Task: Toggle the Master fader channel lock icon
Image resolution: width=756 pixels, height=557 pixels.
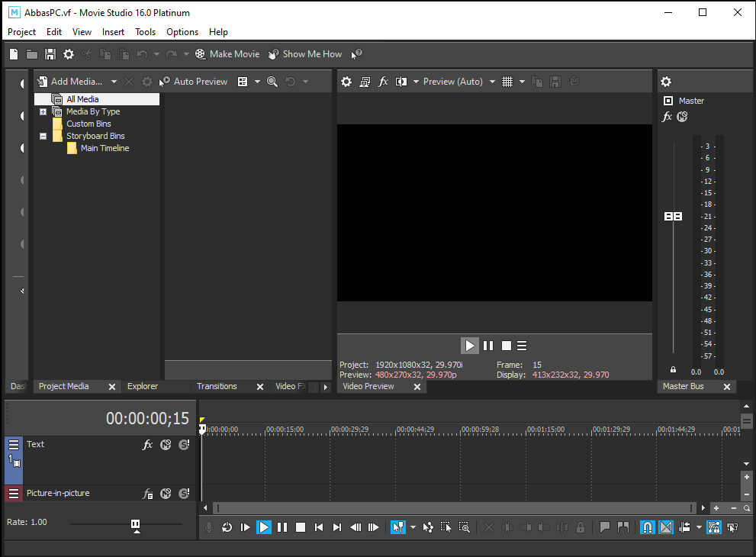Action: pos(673,370)
